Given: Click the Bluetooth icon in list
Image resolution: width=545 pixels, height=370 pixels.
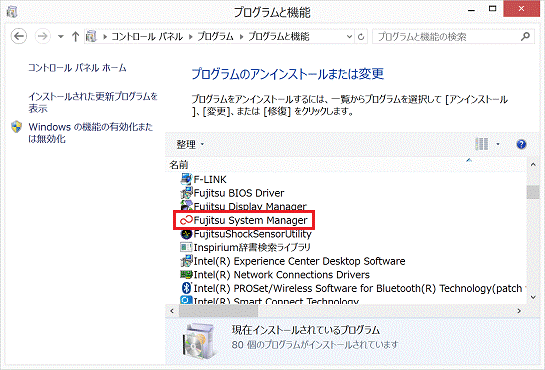Looking at the screenshot, I should pyautogui.click(x=187, y=288).
